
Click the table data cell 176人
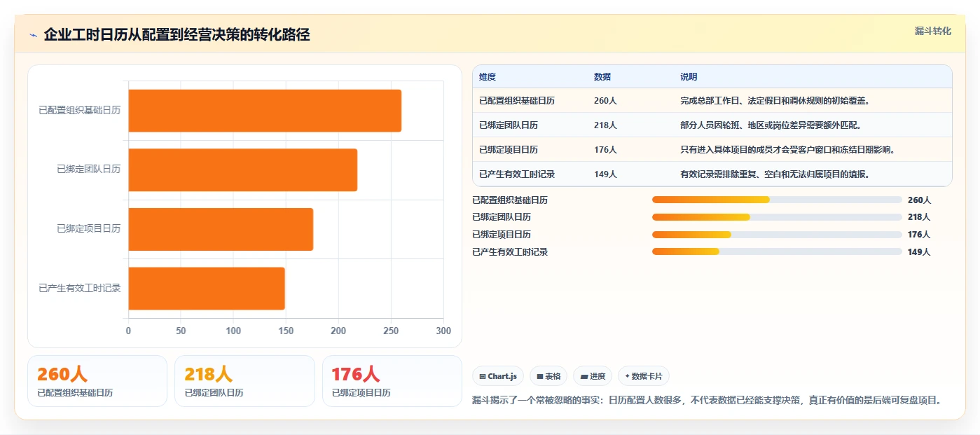[605, 150]
